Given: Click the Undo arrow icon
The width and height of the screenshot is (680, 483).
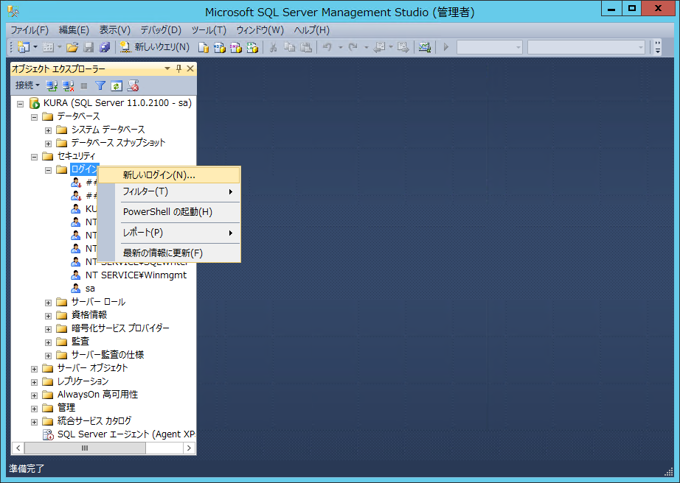Looking at the screenshot, I should tap(328, 47).
